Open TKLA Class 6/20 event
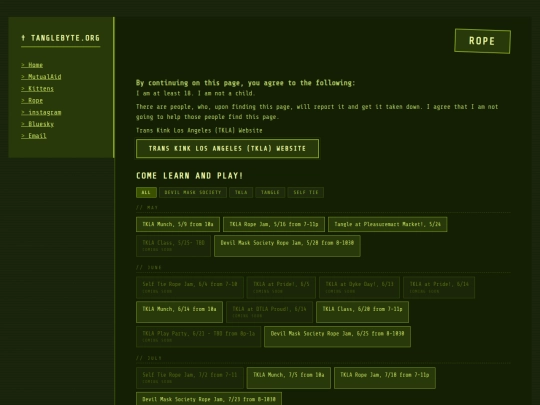540x405 pixels. (x=362, y=312)
